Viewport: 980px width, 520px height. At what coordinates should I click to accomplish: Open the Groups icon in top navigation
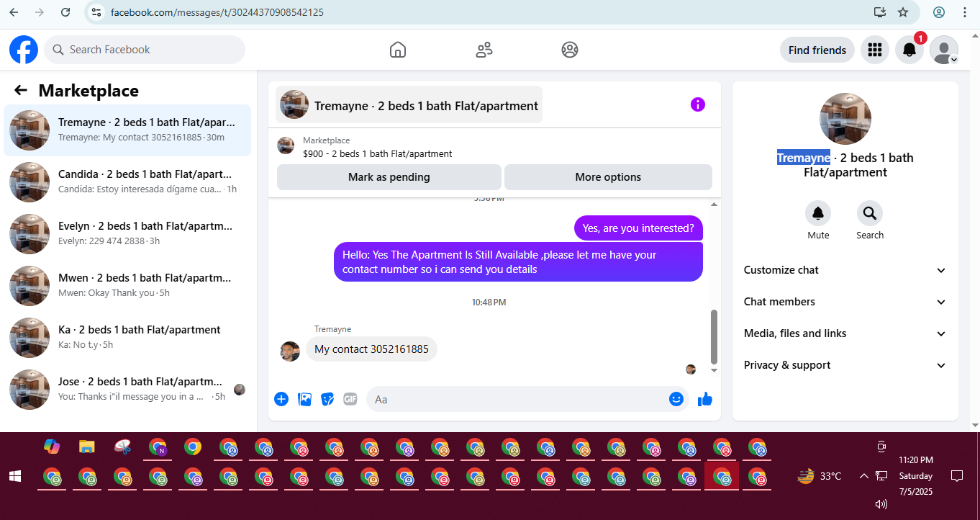coord(570,50)
